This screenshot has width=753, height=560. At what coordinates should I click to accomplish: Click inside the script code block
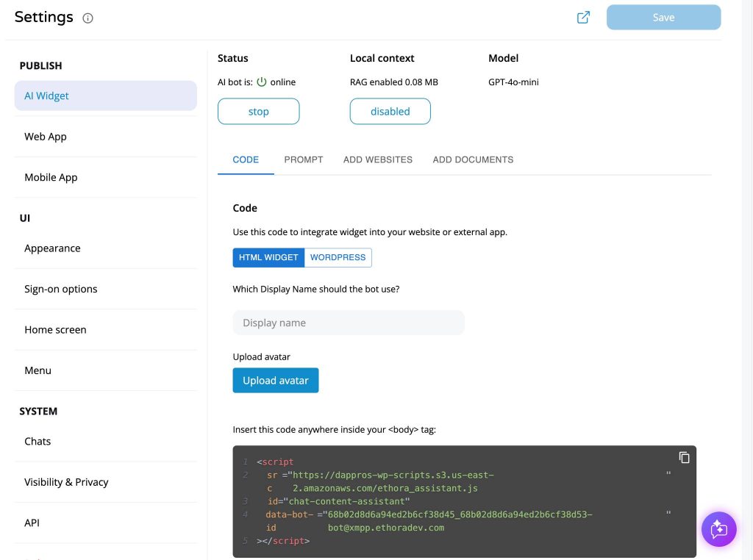click(465, 501)
